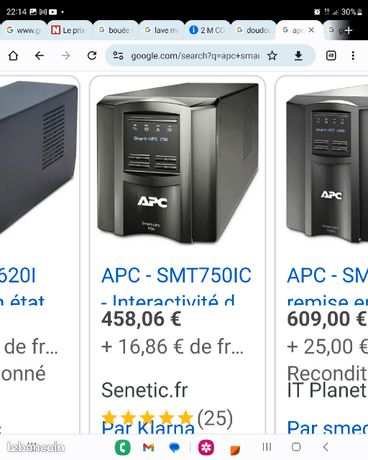Close the current apc tab
368x460 pixels.
311,30
